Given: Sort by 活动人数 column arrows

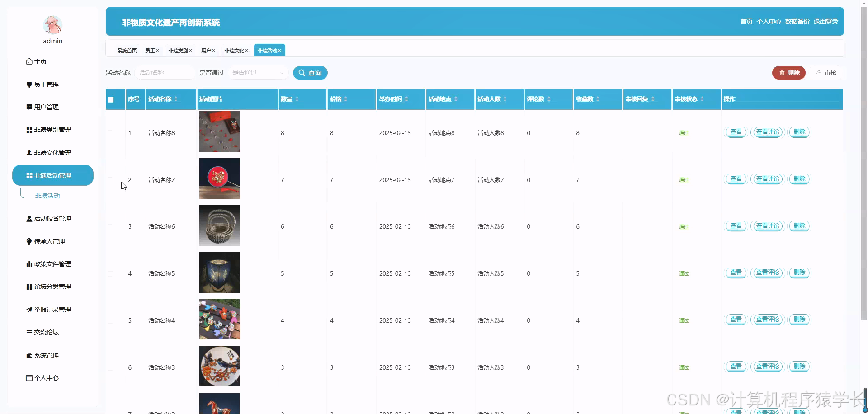Looking at the screenshot, I should coord(505,99).
